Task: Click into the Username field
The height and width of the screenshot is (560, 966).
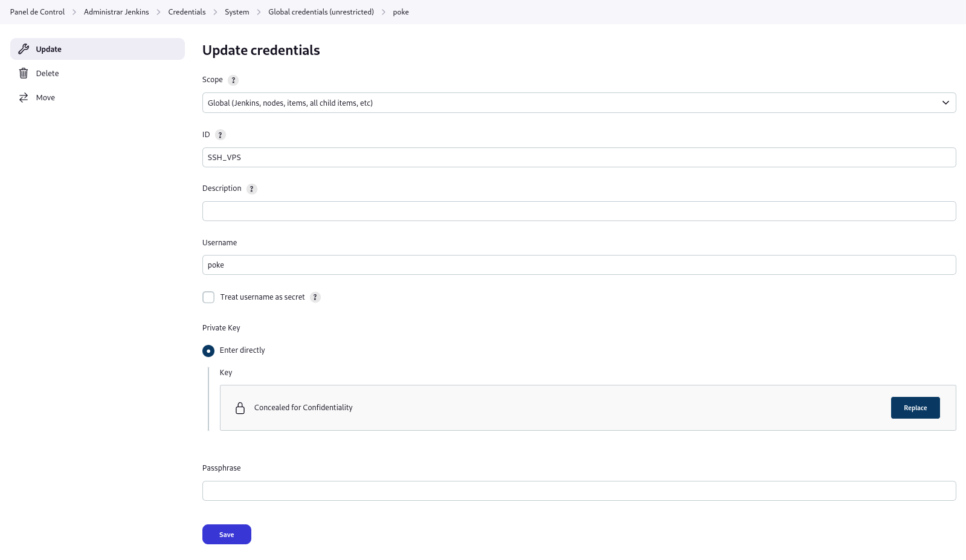Action: coord(579,265)
